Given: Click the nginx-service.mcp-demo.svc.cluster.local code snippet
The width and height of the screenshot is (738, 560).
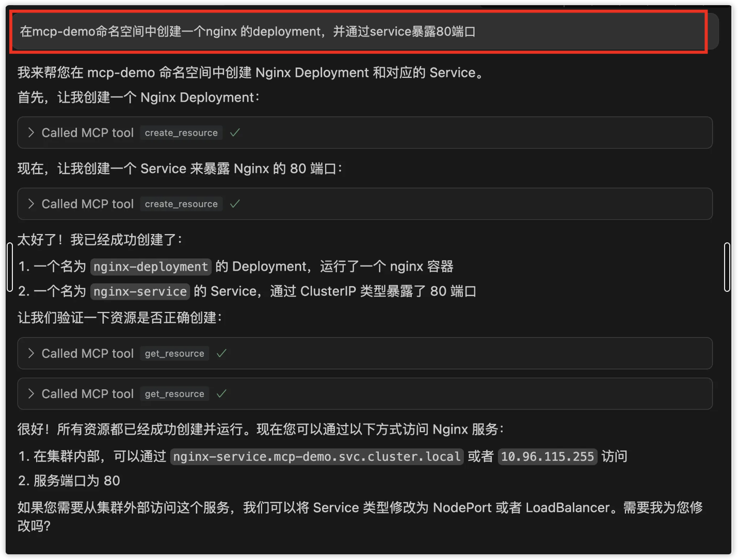Looking at the screenshot, I should click(316, 456).
